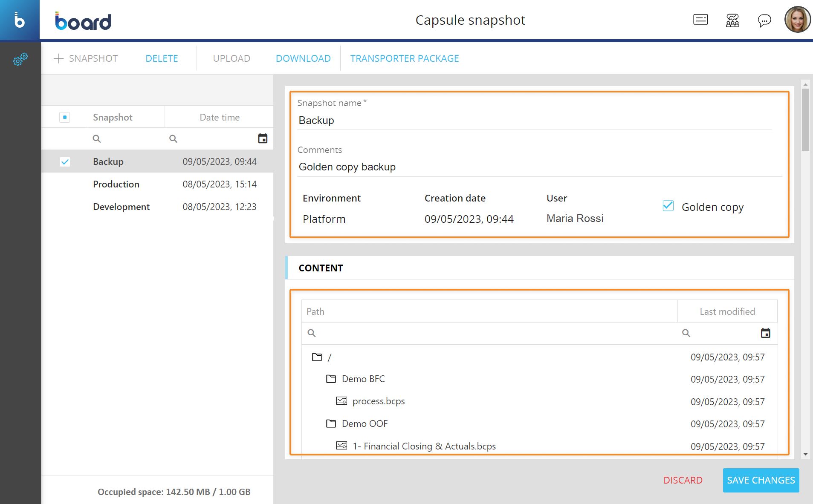Click DOWNLOAD in the toolbar
The image size is (813, 504).
click(x=303, y=58)
